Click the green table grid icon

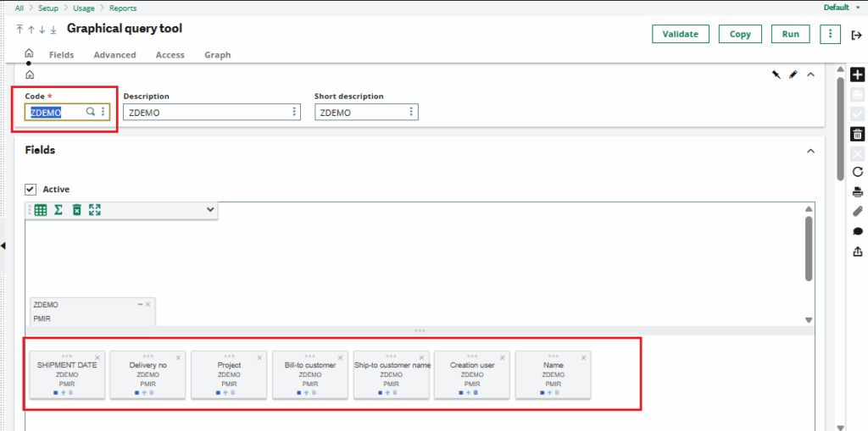point(41,209)
